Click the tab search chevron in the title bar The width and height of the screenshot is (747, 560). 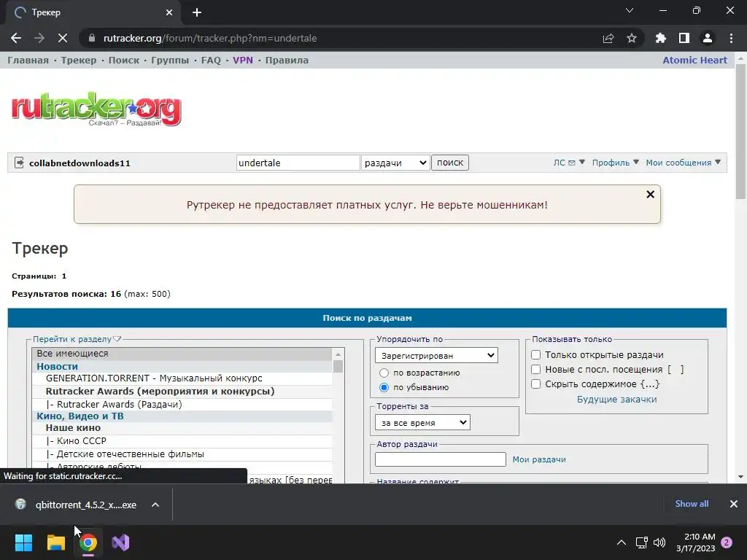[630, 10]
